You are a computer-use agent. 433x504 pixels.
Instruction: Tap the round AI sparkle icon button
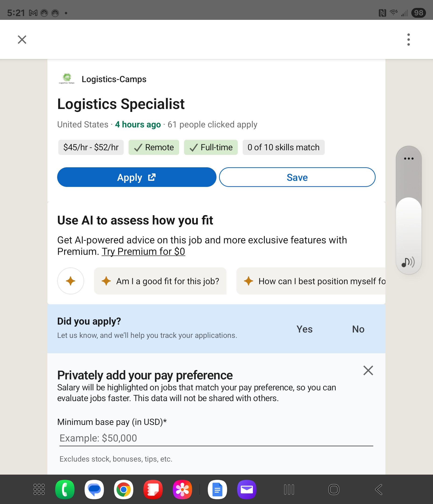tap(70, 281)
